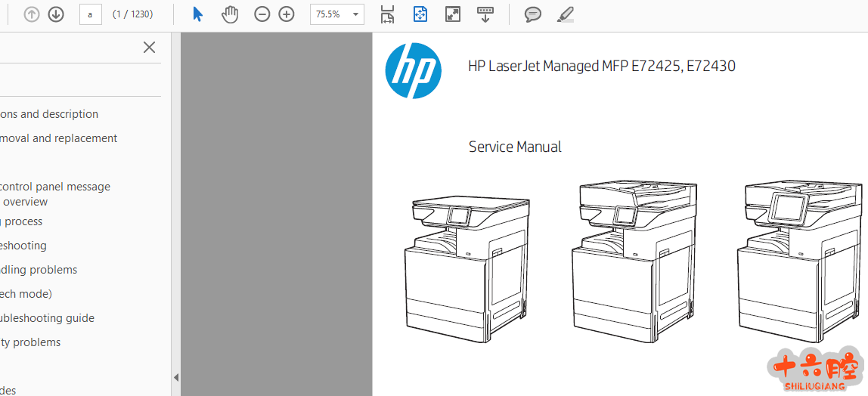
Task: Go to next page with down arrow
Action: click(x=56, y=14)
